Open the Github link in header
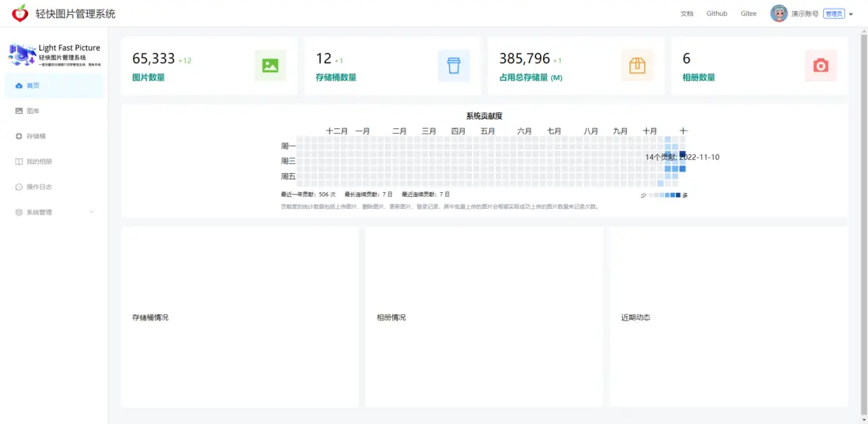868x424 pixels. pos(717,14)
